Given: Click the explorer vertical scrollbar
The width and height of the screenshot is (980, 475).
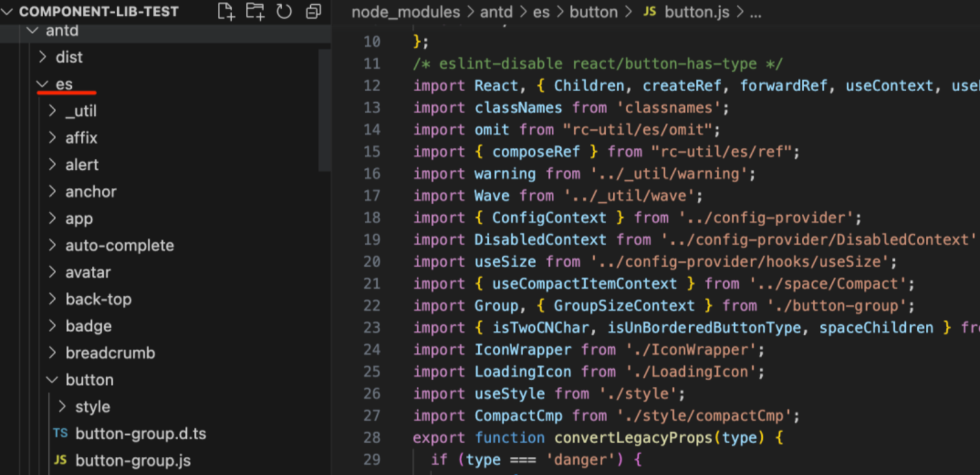Looking at the screenshot, I should tap(324, 109).
